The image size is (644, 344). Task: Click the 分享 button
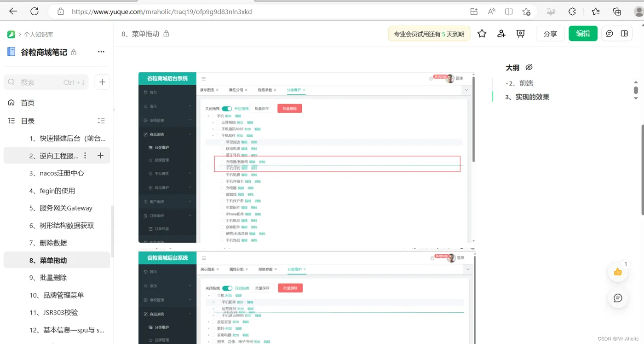[x=550, y=34]
